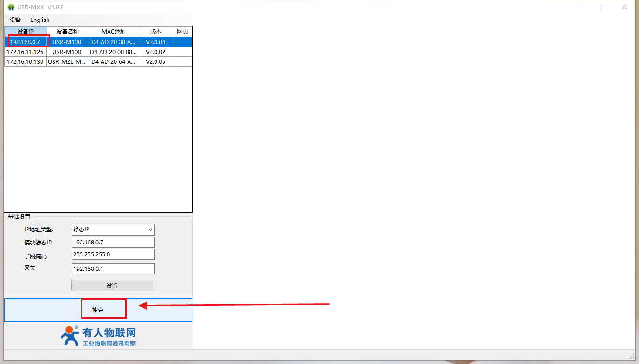This screenshot has height=364, width=639.
Task: Click 网页 cell of the 172.16.11.126 row
Action: (183, 52)
